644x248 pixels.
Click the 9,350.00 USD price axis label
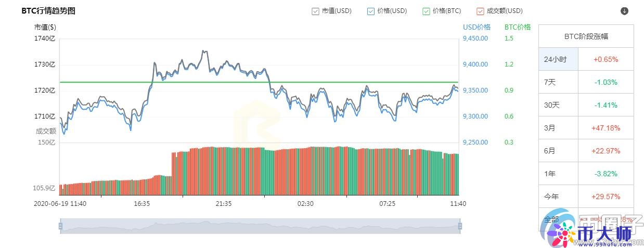475,90
